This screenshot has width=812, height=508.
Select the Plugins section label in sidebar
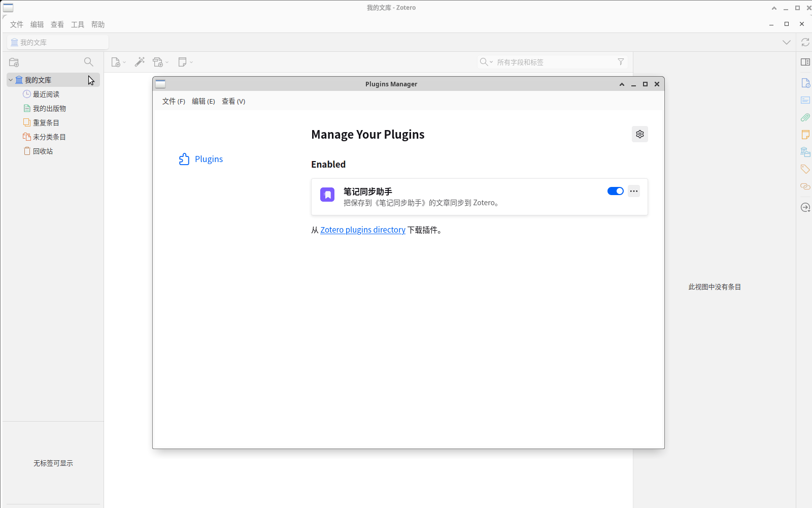(x=209, y=159)
